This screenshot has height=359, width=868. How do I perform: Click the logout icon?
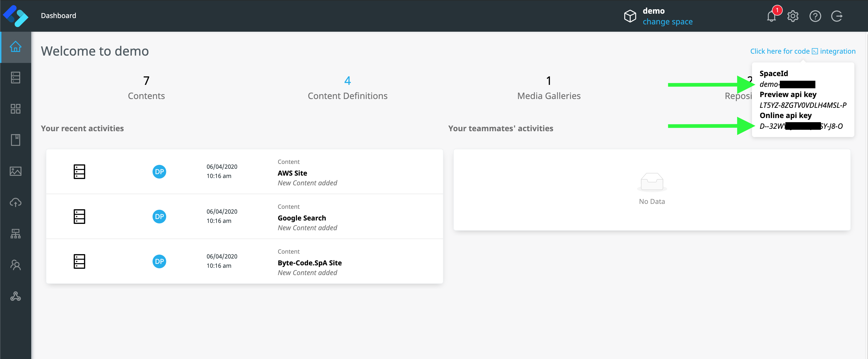point(837,16)
